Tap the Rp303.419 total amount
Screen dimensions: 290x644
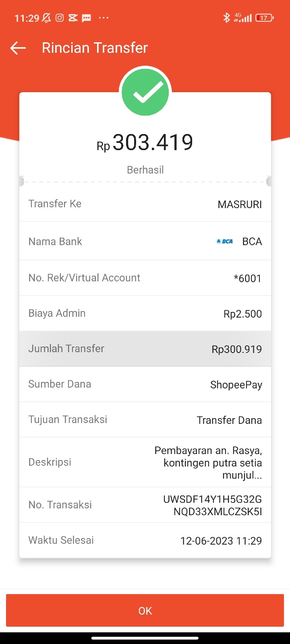tap(145, 142)
